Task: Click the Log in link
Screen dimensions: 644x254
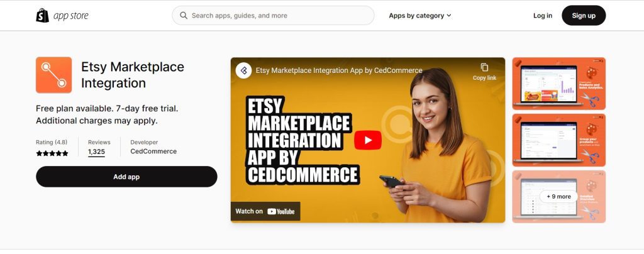Action: 543,16
